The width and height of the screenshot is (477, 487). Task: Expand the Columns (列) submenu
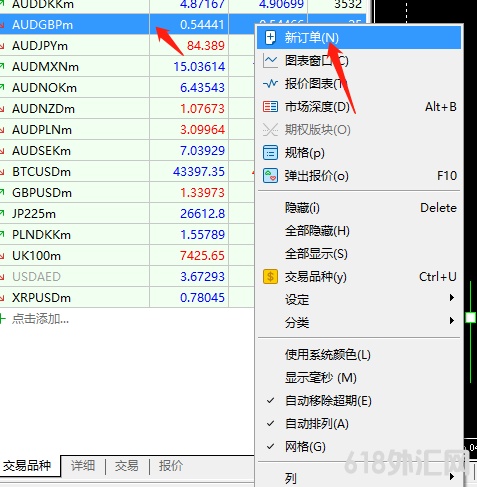pyautogui.click(x=359, y=478)
